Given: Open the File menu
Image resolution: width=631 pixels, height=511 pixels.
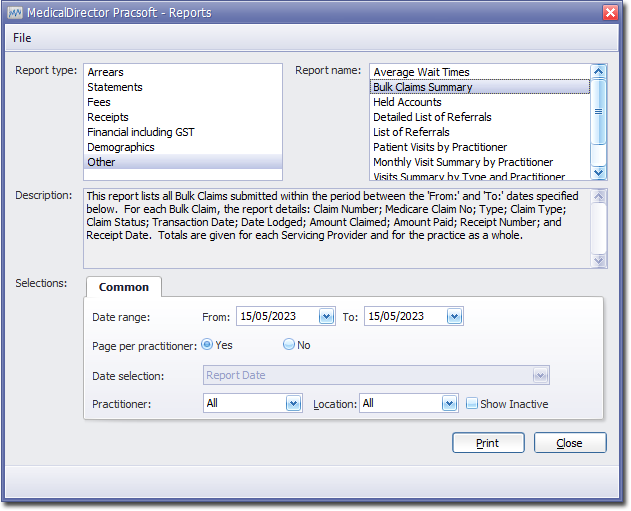Looking at the screenshot, I should [x=22, y=38].
